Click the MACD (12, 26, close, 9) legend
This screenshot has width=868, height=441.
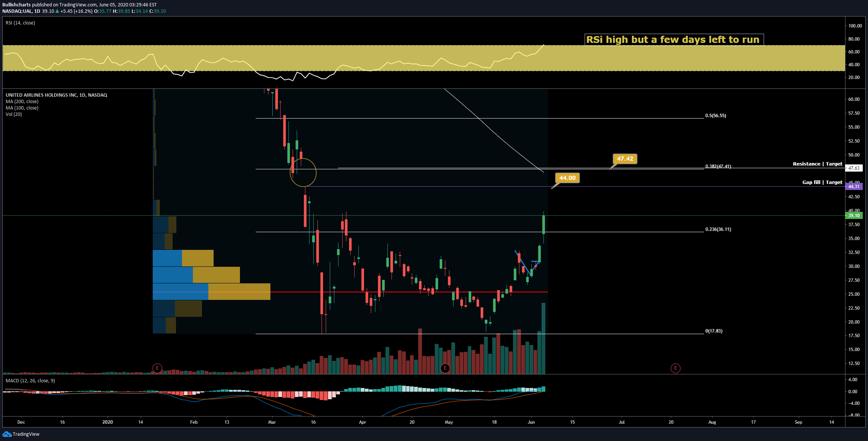(30, 381)
